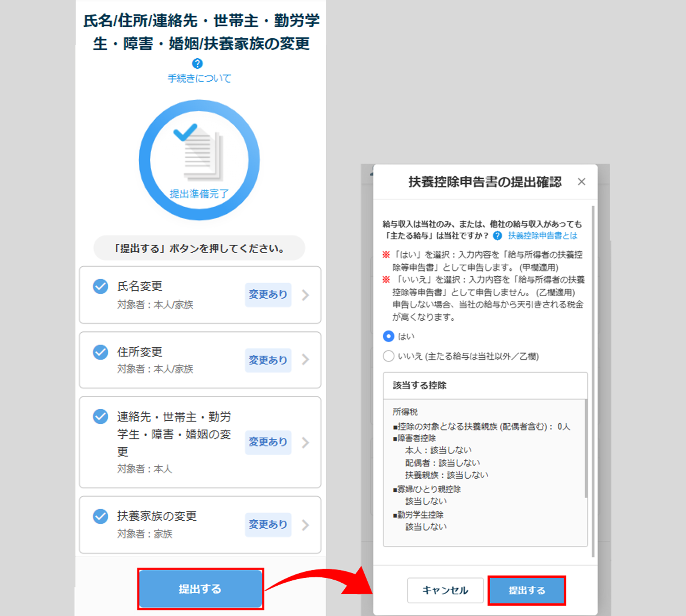Click the checkmark icon beside 扶養家族の変更
The height and width of the screenshot is (616, 686).
100,516
